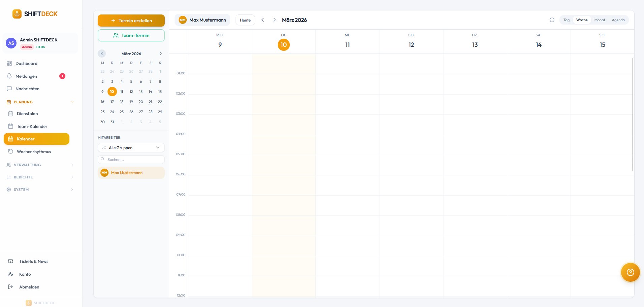Click the Termin erstellen button
This screenshot has width=644, height=307.
click(x=131, y=21)
